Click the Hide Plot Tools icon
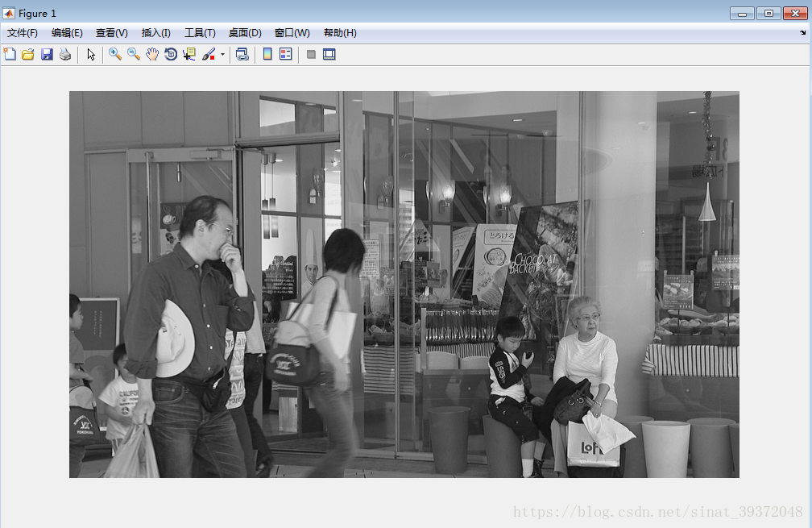This screenshot has height=528, width=812. click(311, 54)
